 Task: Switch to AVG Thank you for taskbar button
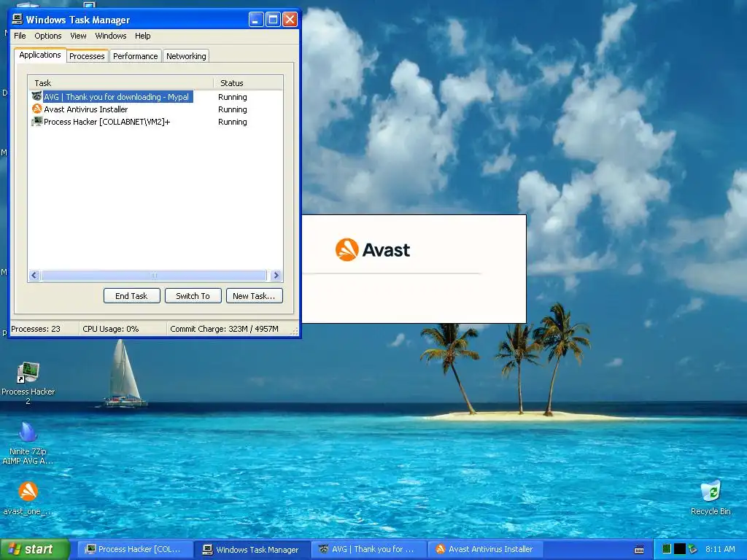369,549
